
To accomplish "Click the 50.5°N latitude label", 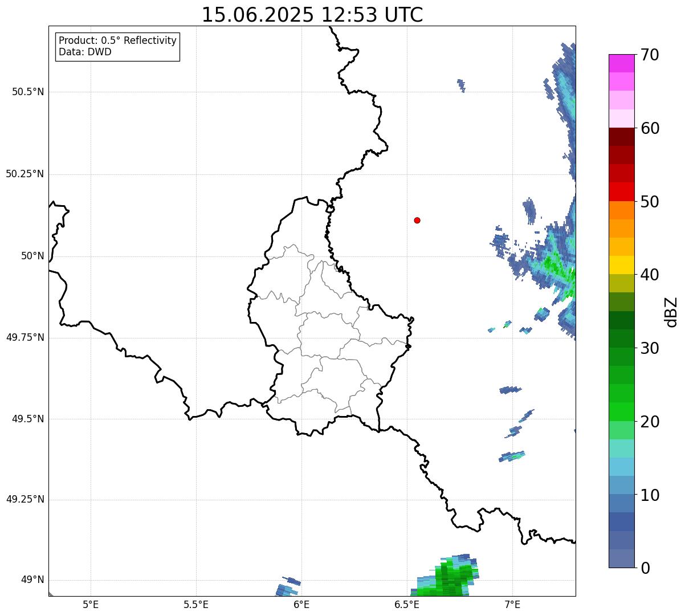I will [28, 92].
